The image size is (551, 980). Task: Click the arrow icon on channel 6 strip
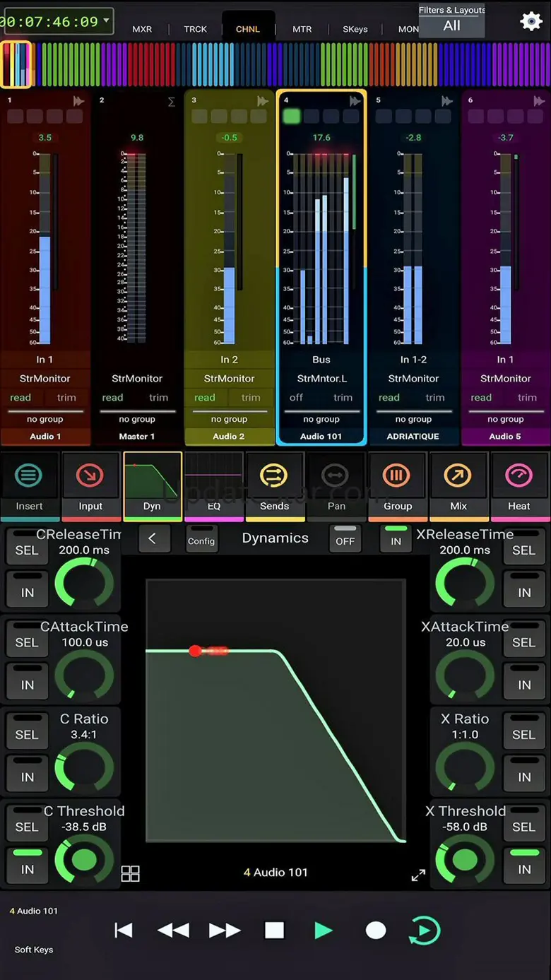pos(539,101)
